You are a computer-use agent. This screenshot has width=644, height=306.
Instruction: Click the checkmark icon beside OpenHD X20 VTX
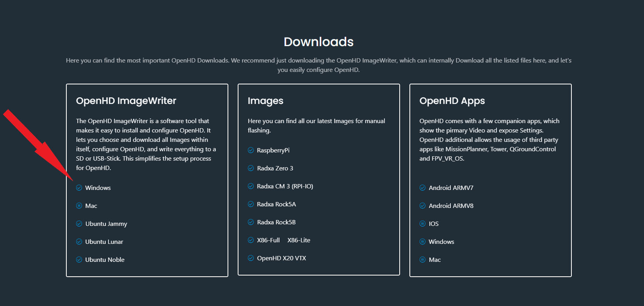pyautogui.click(x=251, y=258)
